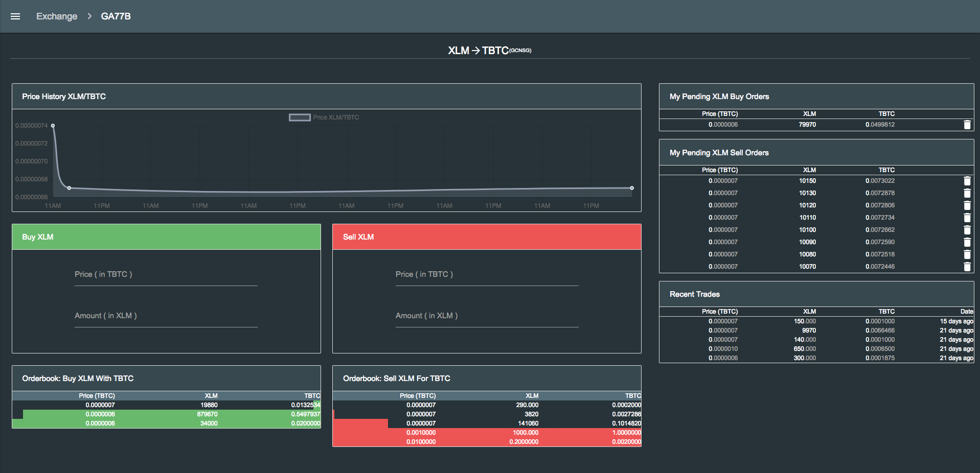Click the Recent Trades panel header
The width and height of the screenshot is (980, 473).
pos(816,294)
